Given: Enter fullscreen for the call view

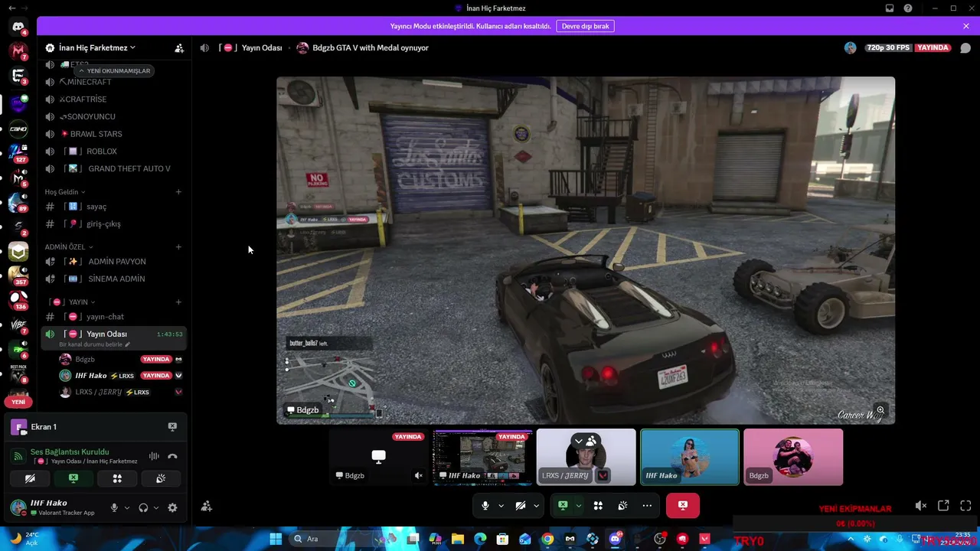Looking at the screenshot, I should pos(965,506).
